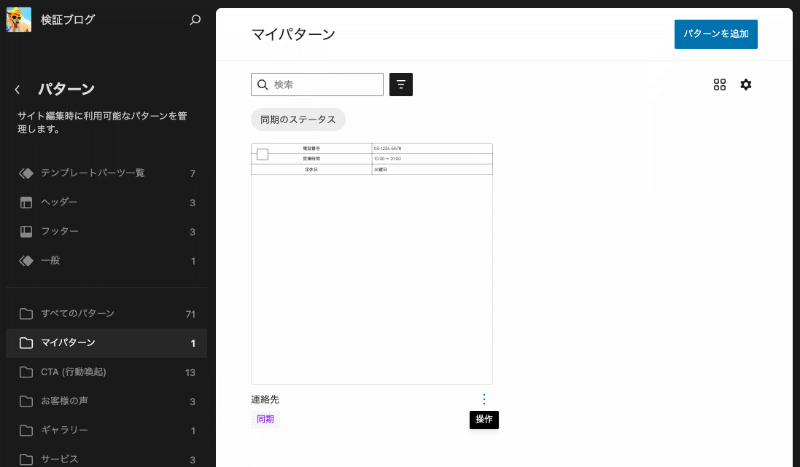Click the ヘッダー layout icon
The width and height of the screenshot is (800, 467).
26,203
